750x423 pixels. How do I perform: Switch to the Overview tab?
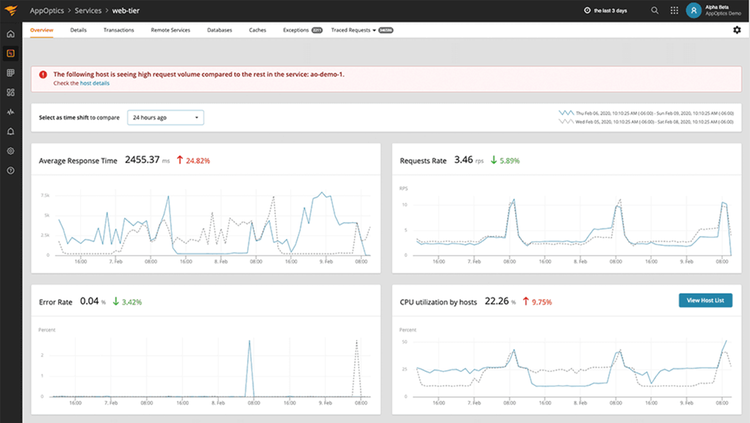[42, 30]
